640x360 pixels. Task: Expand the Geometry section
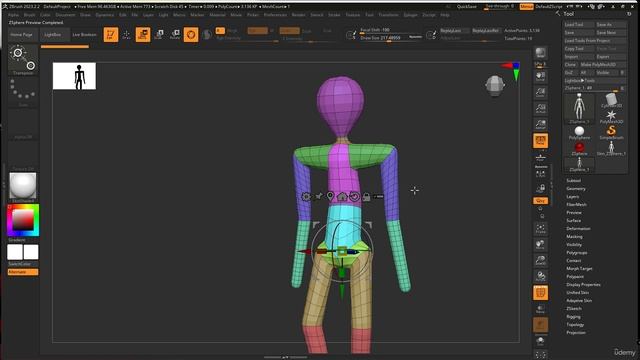(576, 189)
